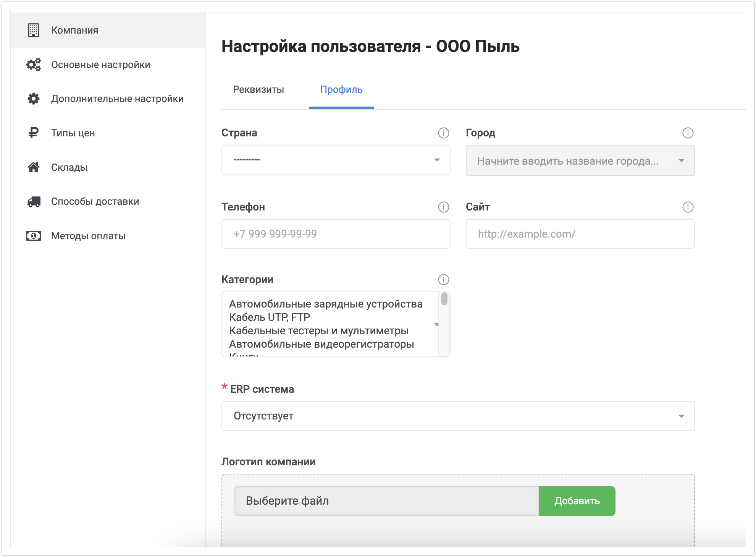Click the ruble icon for Типы цен
The image size is (756, 557).
pos(34,133)
